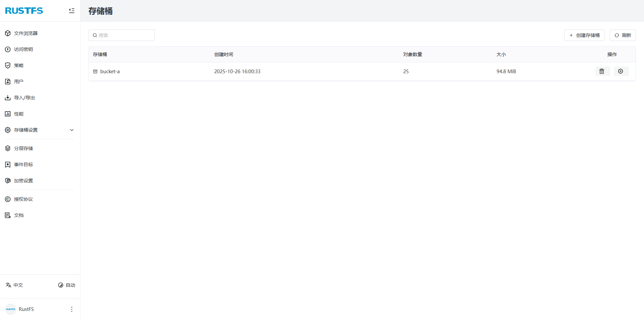
Task: Click 创建存储桶 to create a bucket
Action: (584, 35)
